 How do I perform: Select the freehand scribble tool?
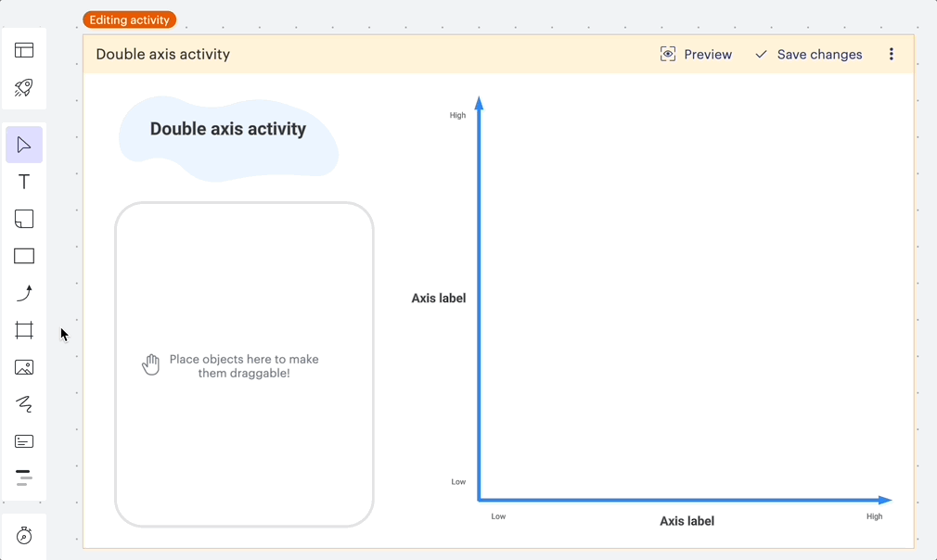[x=23, y=404]
